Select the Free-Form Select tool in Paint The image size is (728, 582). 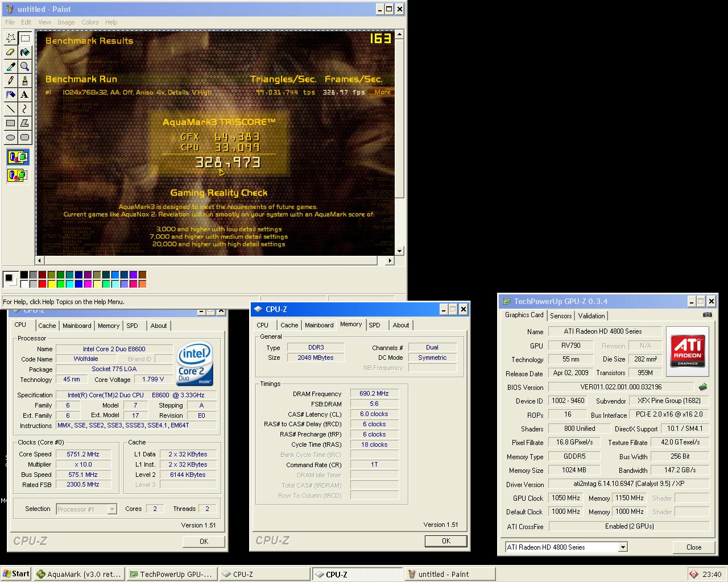11,38
